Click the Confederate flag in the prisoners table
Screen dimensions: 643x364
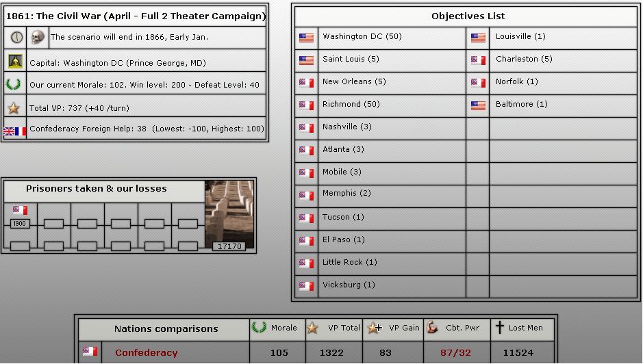coord(20,211)
